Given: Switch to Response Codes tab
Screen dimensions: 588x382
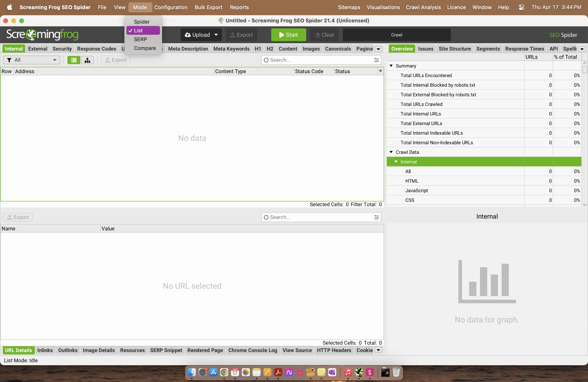Looking at the screenshot, I should [96, 49].
